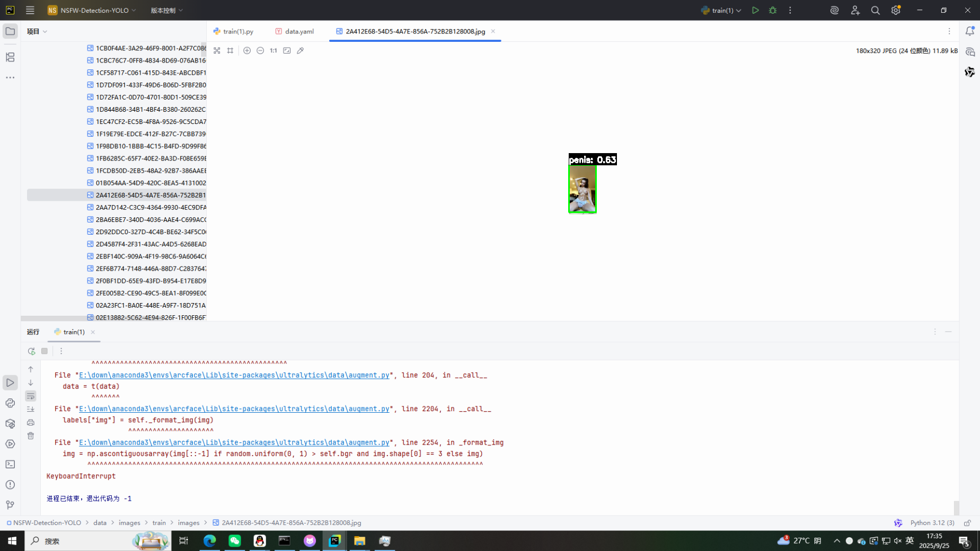Clear console output with trash icon
This screenshot has height=551, width=980.
31,436
